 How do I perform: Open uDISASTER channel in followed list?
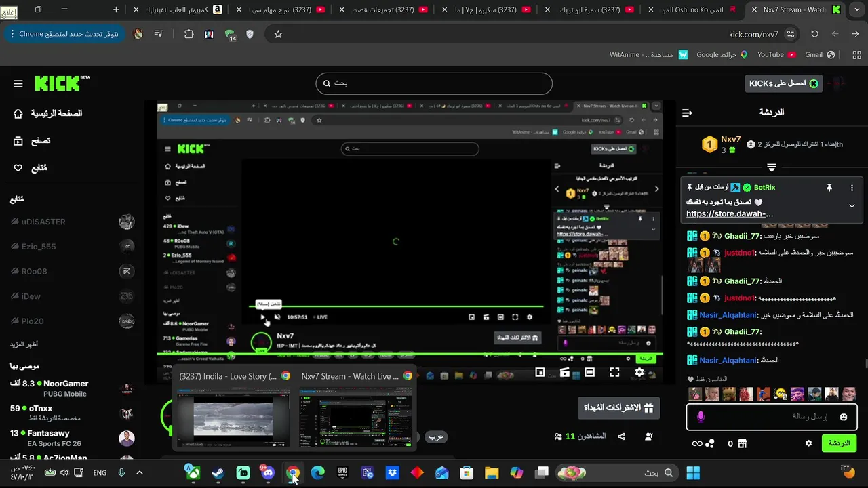pos(73,222)
